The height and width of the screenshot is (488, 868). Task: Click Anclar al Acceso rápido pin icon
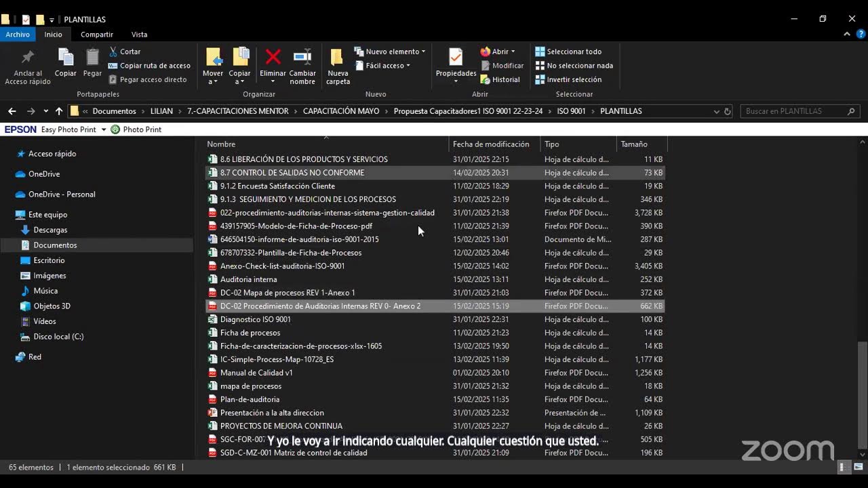coord(28,57)
